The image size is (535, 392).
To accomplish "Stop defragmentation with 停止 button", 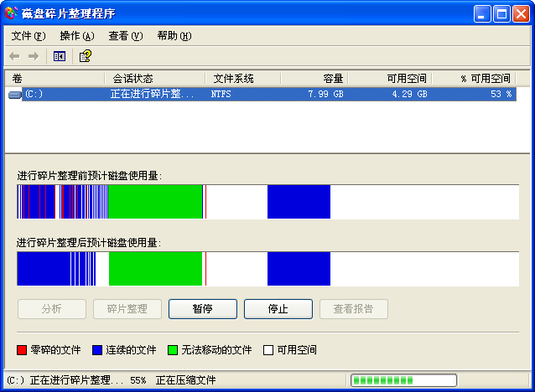I will [x=278, y=309].
